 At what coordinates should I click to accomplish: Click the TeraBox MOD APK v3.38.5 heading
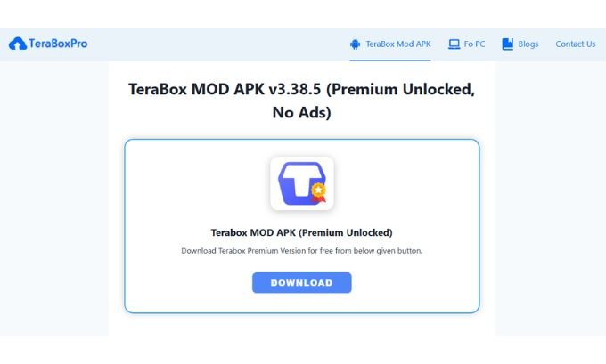coord(301,90)
